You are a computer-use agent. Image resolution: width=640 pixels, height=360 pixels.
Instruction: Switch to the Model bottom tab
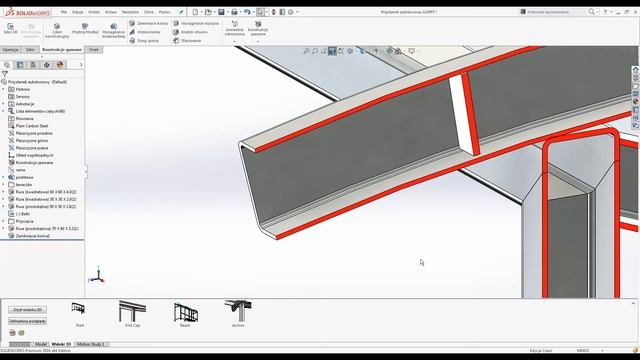click(40, 344)
